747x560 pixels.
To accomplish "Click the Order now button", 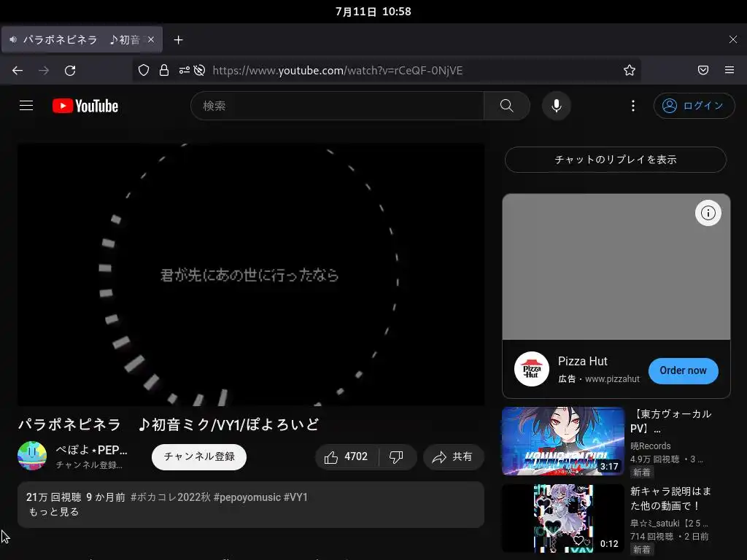I will 683,370.
